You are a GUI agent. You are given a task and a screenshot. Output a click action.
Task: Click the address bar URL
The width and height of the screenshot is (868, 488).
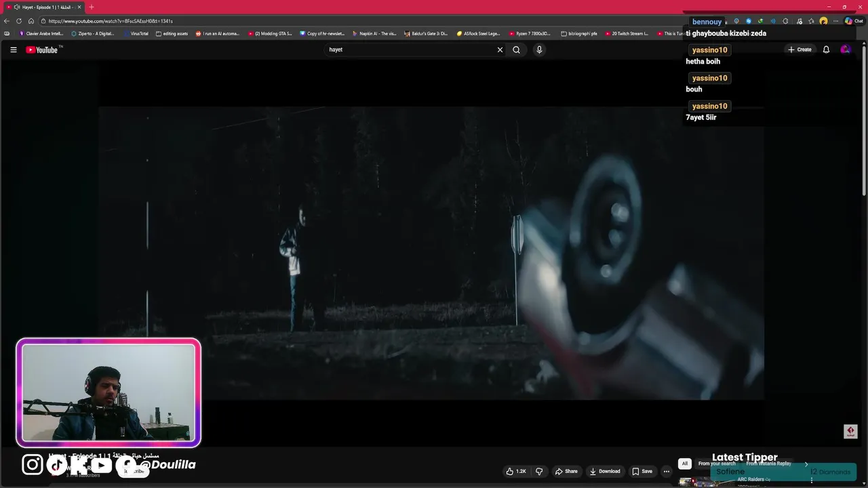(x=111, y=21)
